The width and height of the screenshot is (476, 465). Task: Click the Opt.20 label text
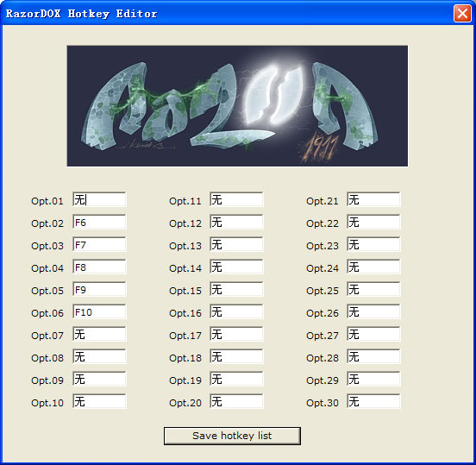(x=185, y=403)
